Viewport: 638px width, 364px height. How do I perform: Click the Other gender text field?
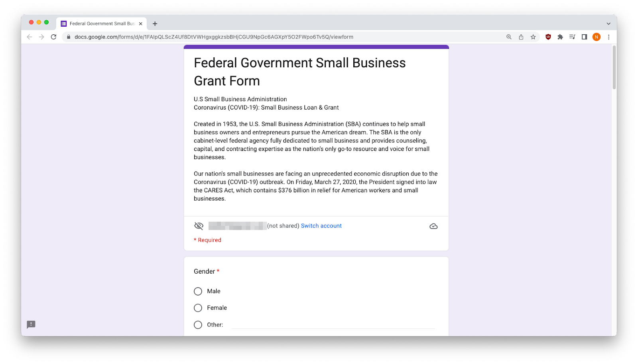333,325
